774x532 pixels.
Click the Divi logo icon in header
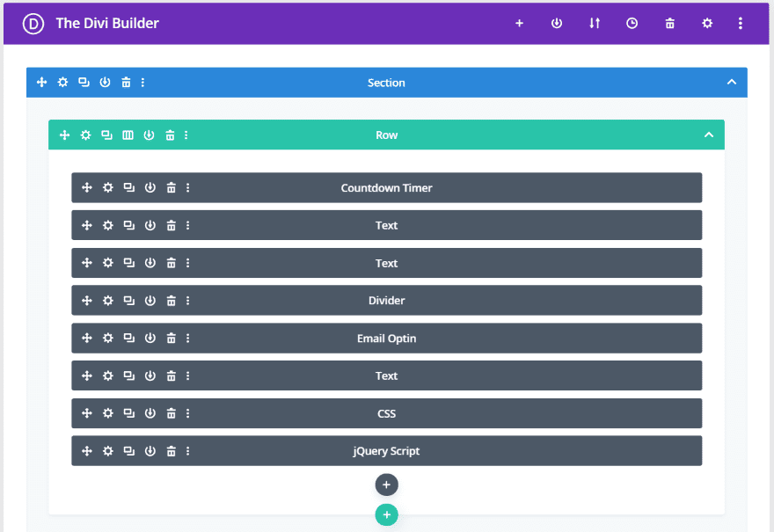pos(33,23)
